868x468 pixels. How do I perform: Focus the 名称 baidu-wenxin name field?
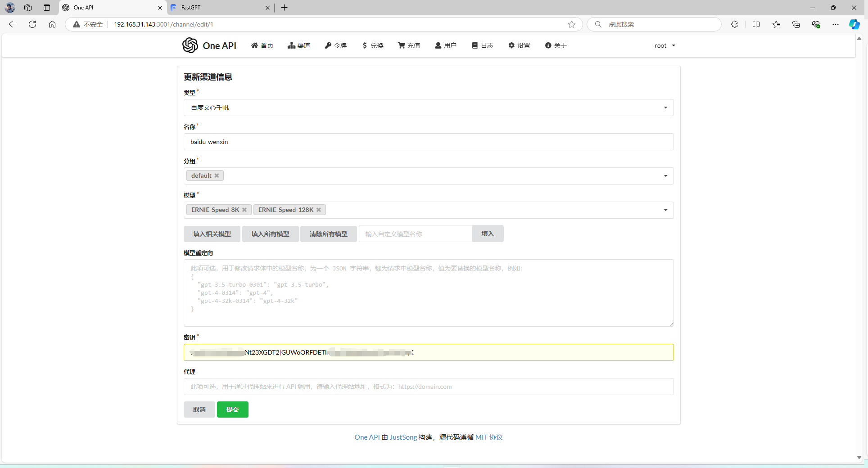[429, 142]
